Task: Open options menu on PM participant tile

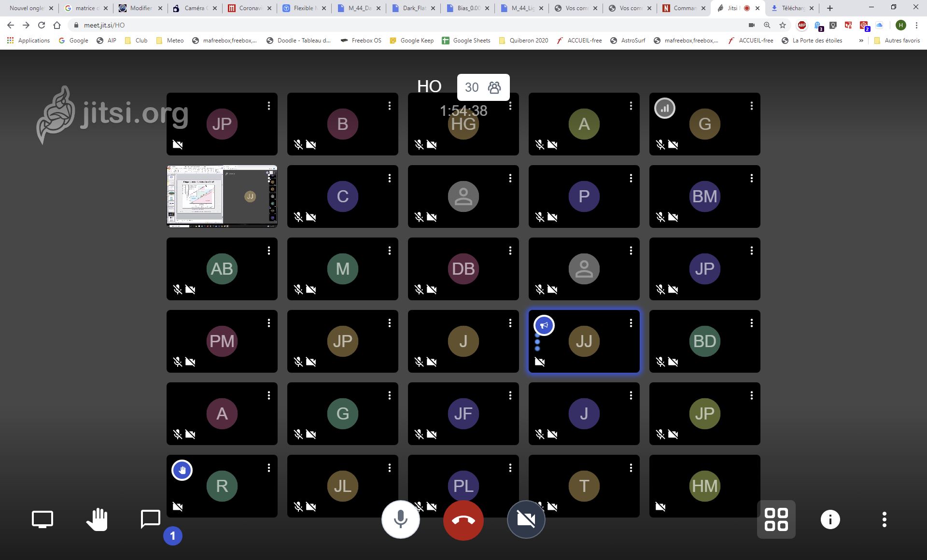Action: pos(269,323)
